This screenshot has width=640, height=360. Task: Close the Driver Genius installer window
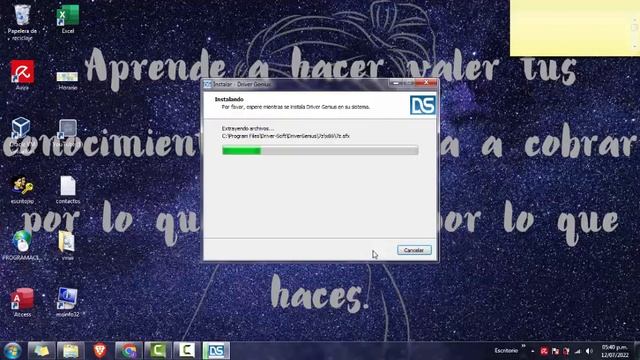point(426,83)
